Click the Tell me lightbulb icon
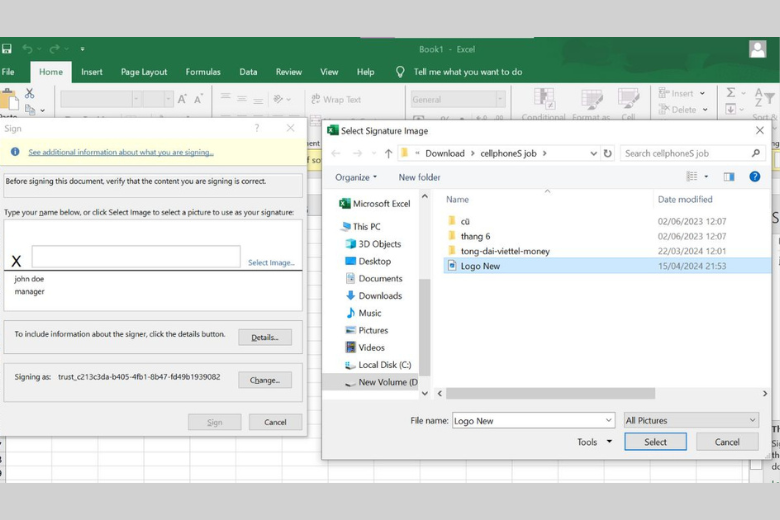The width and height of the screenshot is (780, 520). coord(400,72)
